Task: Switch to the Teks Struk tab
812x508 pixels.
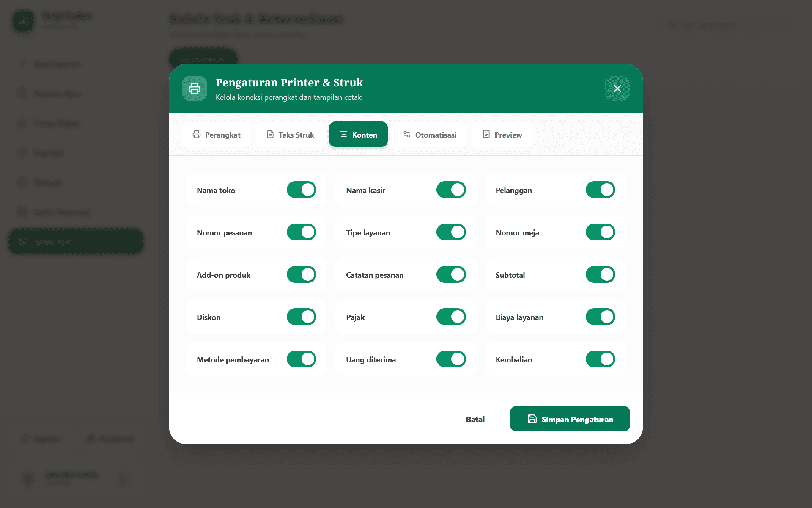Action: [290, 135]
